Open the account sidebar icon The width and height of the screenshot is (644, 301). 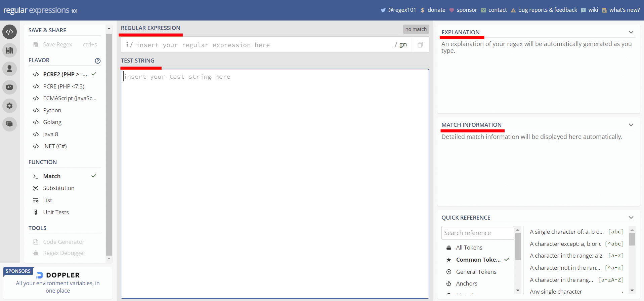pos(9,69)
